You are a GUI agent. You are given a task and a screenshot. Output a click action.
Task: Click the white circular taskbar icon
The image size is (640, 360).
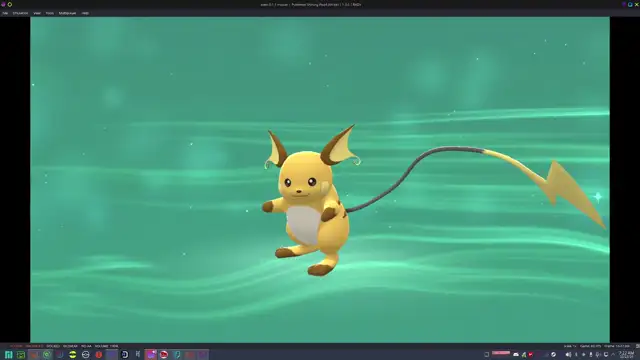tap(86, 355)
